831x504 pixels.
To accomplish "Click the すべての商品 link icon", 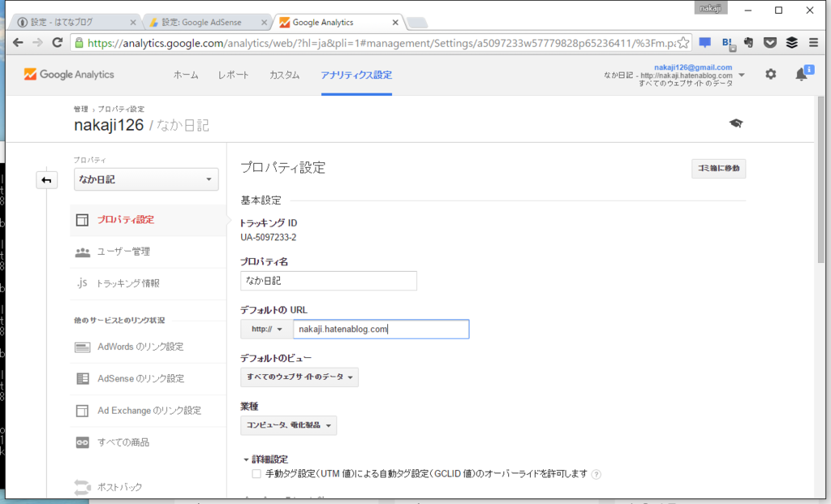I will point(82,442).
